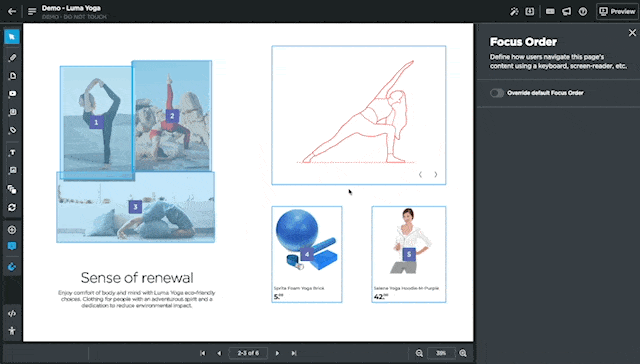The width and height of the screenshot is (640, 364).
Task: Select the pointer selection tool
Action: click(x=12, y=37)
